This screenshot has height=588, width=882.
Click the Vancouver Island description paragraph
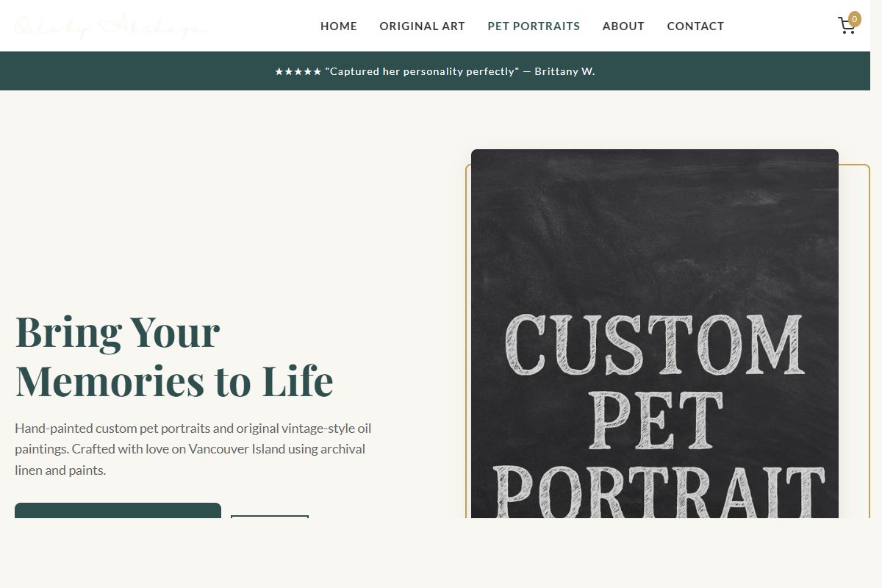point(193,448)
